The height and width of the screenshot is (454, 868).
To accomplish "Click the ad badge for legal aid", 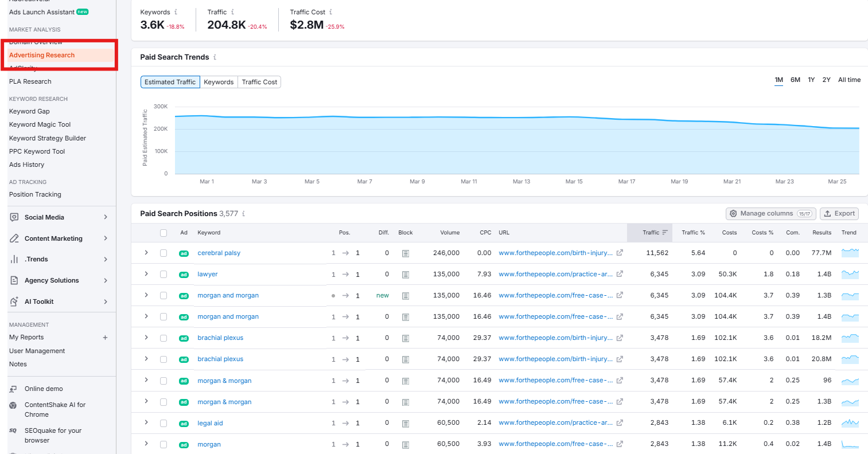I will 184,424.
